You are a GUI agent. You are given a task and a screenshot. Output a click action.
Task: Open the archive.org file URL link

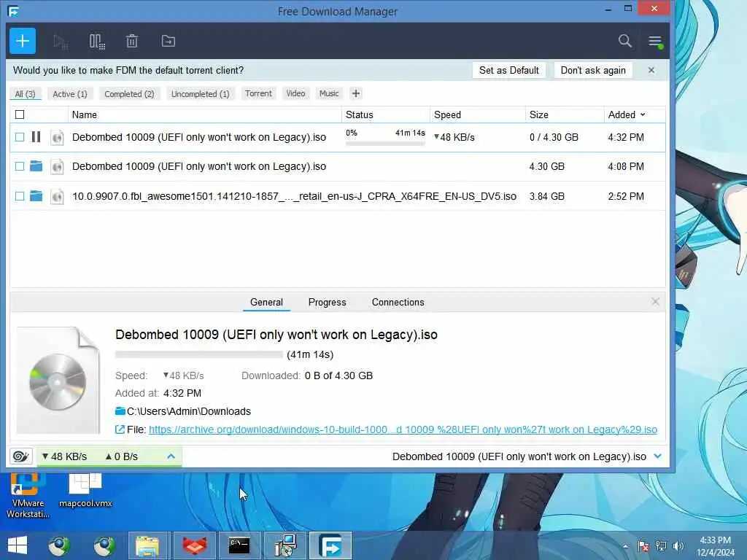point(403,429)
